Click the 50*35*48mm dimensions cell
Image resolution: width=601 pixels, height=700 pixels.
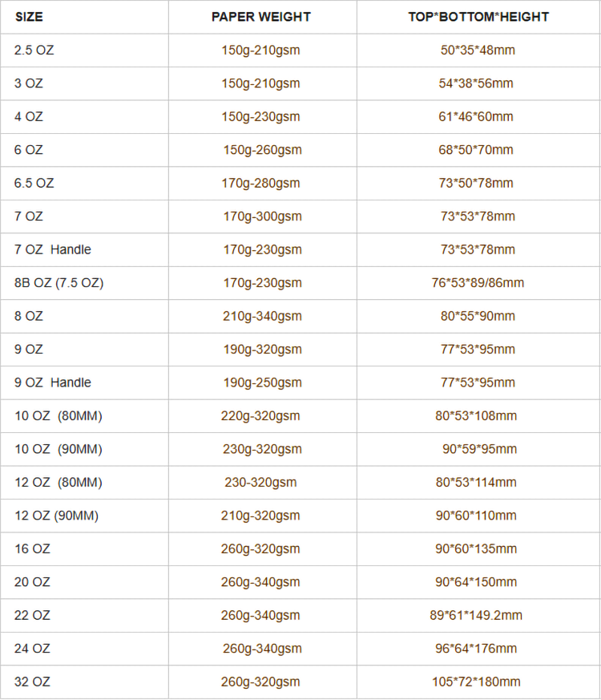point(478,50)
